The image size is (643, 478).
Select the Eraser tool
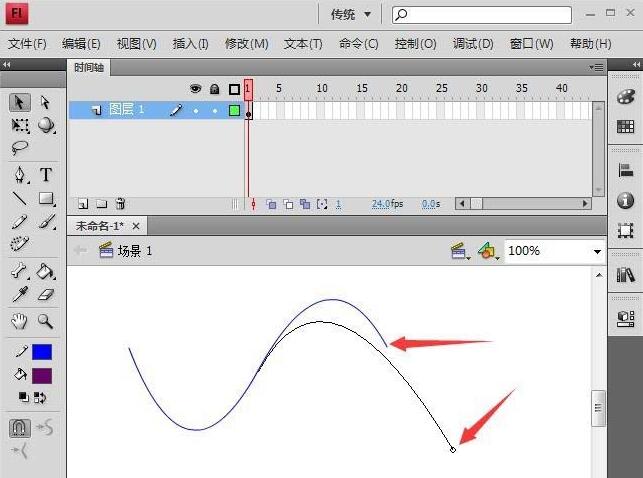coord(46,295)
